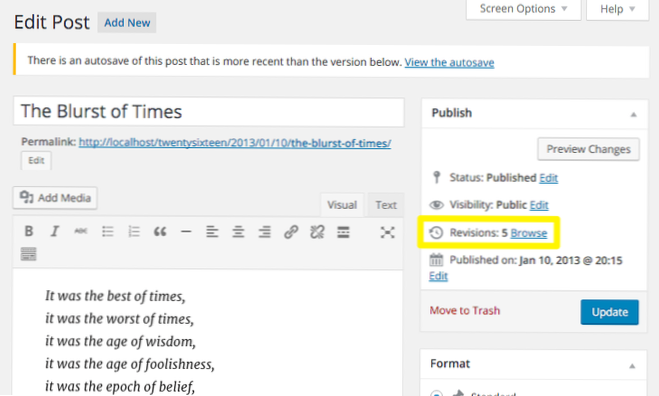Insert a blockquote

pyautogui.click(x=160, y=231)
